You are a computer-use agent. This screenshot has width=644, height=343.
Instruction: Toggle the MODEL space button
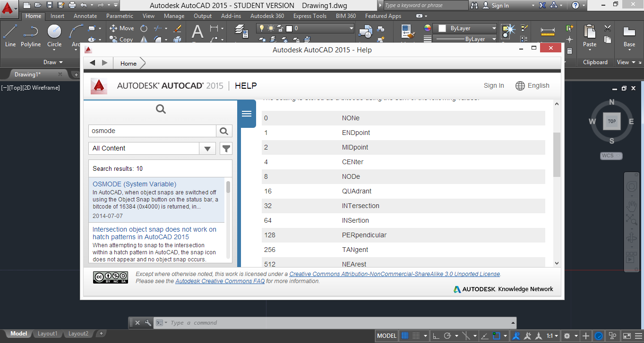point(386,336)
